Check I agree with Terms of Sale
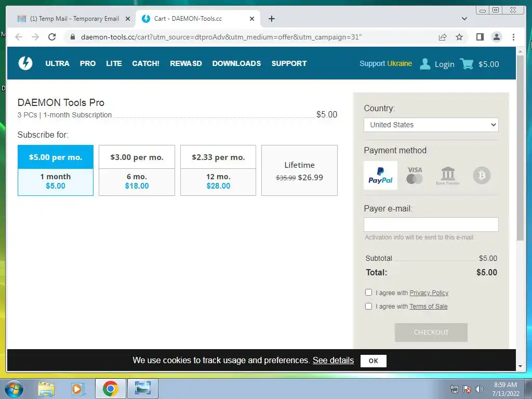This screenshot has width=532, height=399. pos(368,306)
